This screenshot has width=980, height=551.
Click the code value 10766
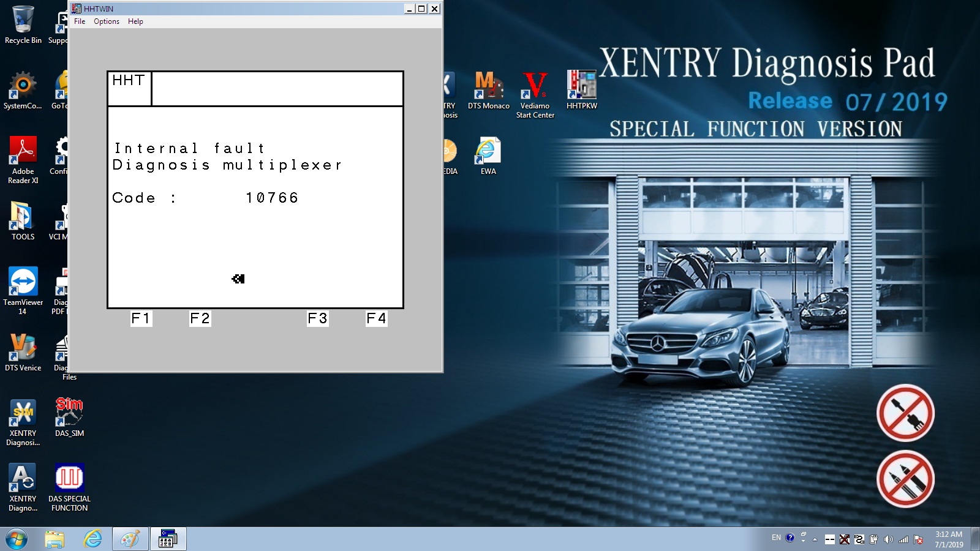(x=272, y=198)
